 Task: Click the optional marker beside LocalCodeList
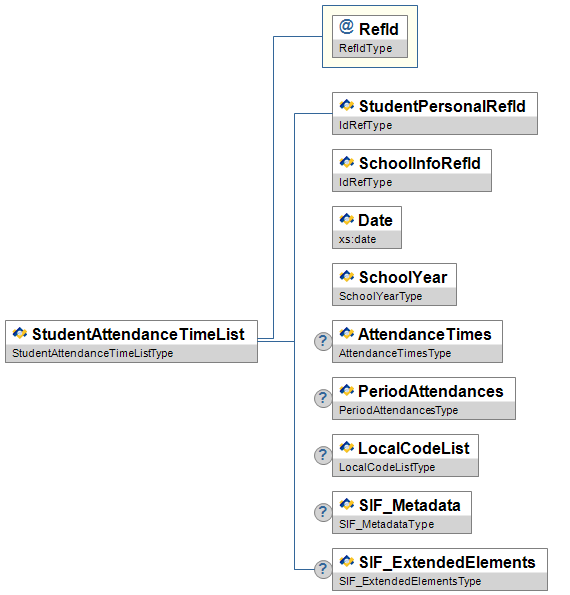point(323,455)
